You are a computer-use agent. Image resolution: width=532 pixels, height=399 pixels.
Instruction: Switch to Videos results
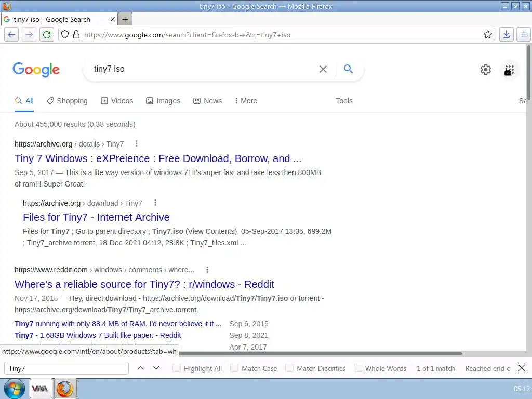coord(117,101)
